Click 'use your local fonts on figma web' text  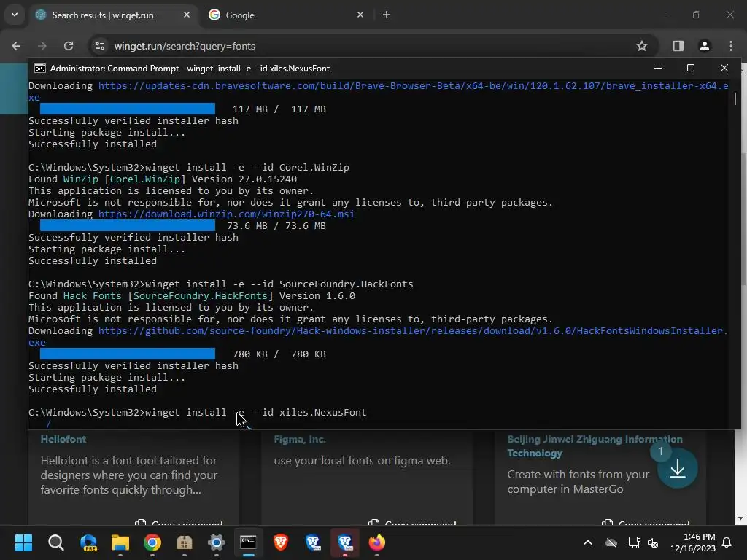pos(362,461)
